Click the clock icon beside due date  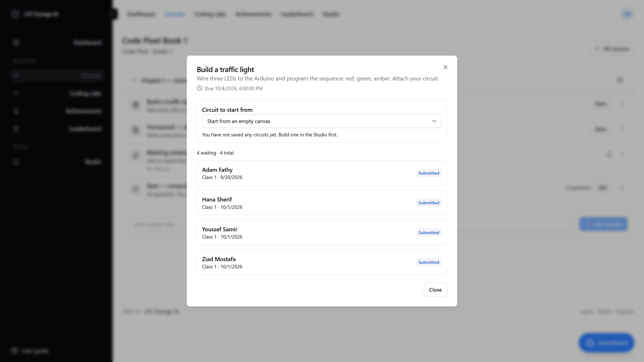(x=200, y=88)
